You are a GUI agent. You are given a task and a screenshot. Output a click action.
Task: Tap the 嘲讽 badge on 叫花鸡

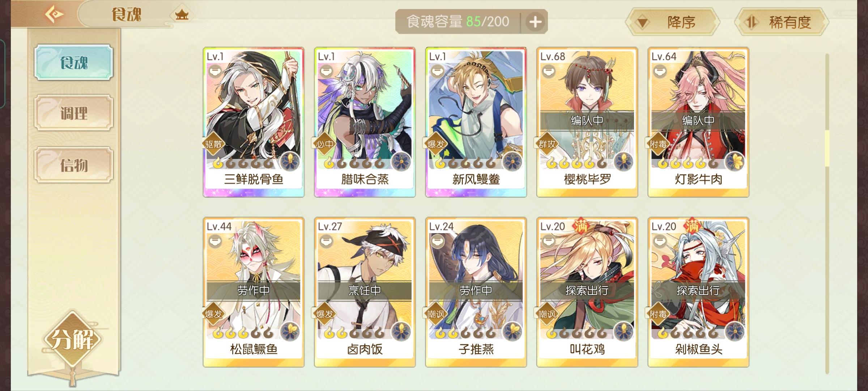[x=547, y=314]
